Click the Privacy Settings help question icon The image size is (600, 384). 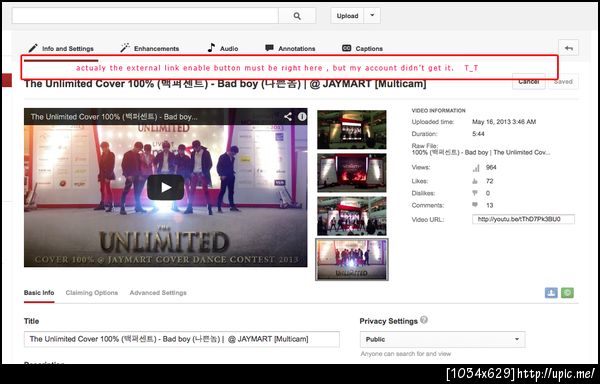(424, 320)
